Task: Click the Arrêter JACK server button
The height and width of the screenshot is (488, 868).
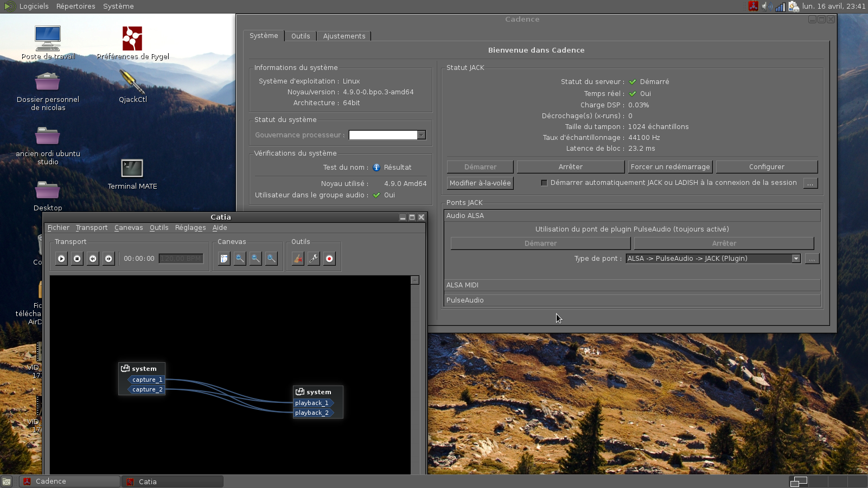Action: tap(570, 167)
